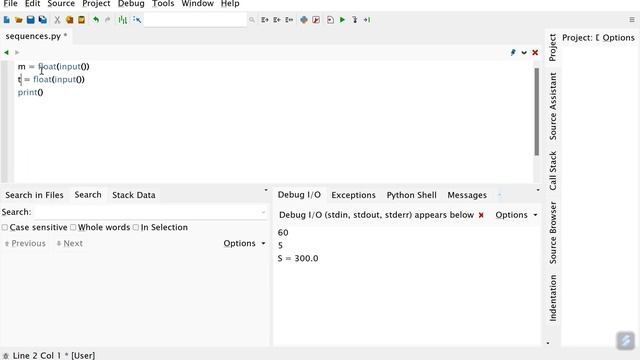Open the toolbar overflow menu icon at far right
This screenshot has height=360, width=640.
click(x=632, y=20)
